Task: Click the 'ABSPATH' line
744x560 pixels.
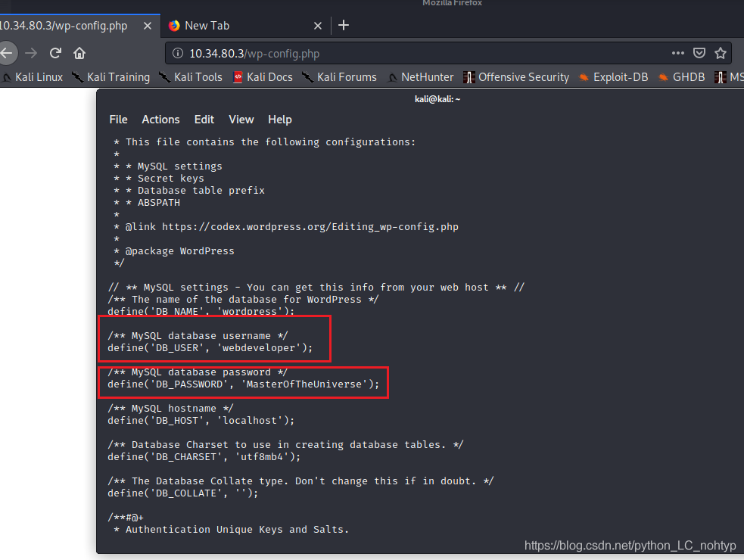Action: click(147, 203)
